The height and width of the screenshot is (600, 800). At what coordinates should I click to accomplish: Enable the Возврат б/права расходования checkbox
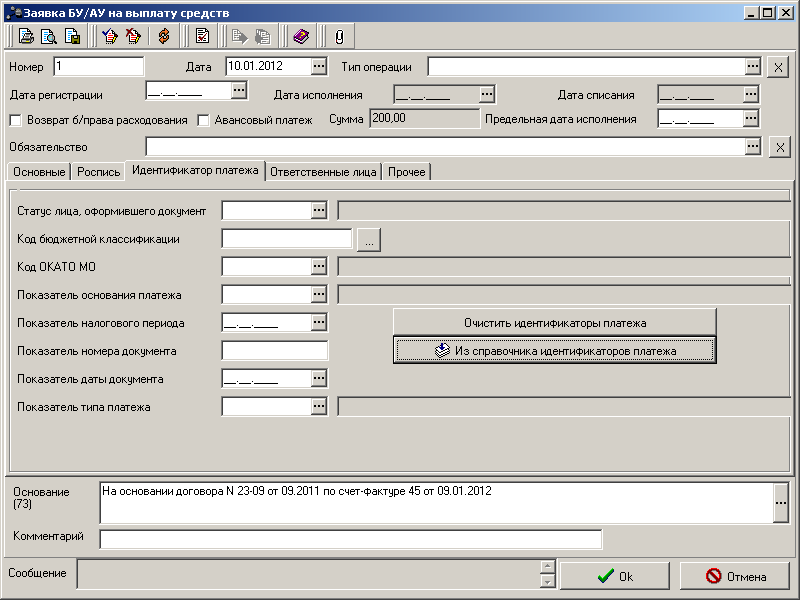click(16, 120)
